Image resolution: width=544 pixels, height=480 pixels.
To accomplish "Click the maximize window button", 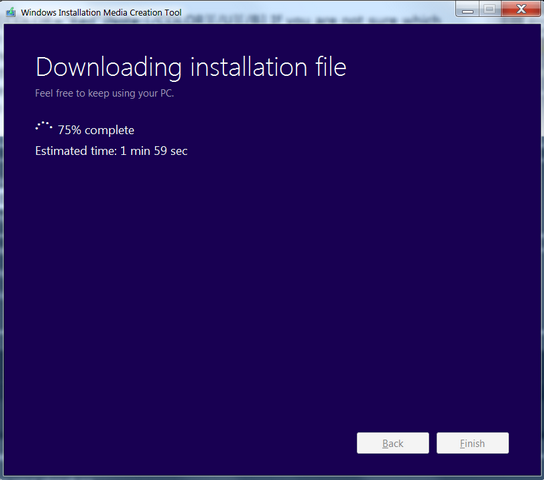I will tap(490, 9).
